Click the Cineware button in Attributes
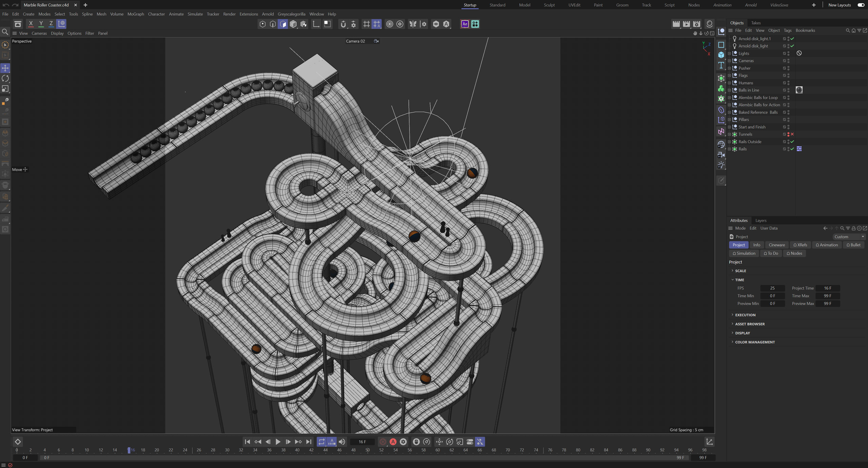 point(776,245)
